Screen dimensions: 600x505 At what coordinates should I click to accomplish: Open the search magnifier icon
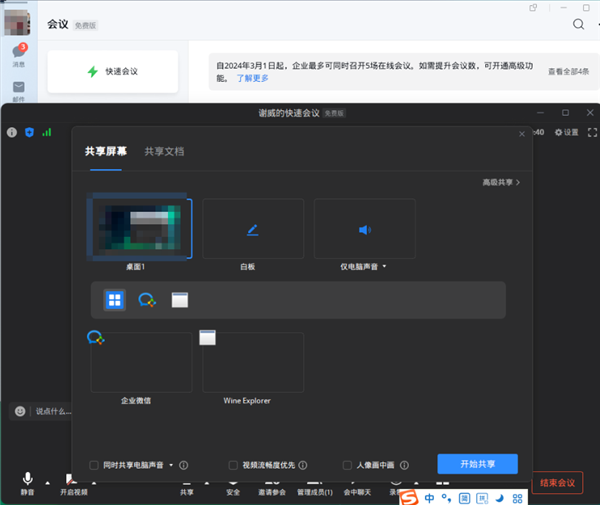click(578, 24)
